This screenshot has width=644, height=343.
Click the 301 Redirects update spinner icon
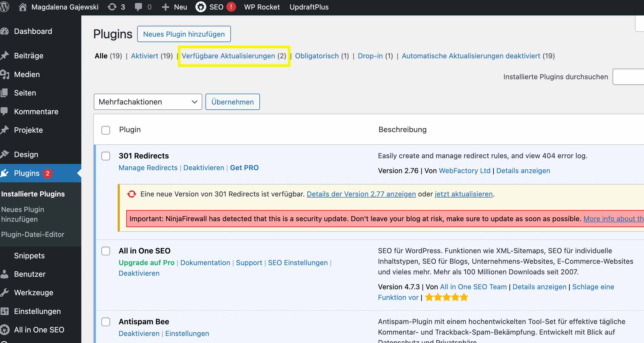click(131, 194)
